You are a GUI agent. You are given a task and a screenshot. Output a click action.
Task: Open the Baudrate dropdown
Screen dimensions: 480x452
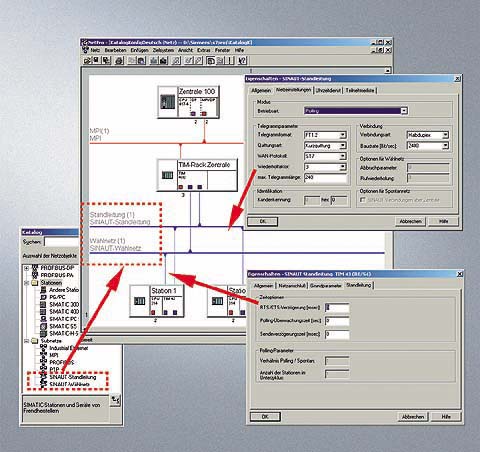coord(445,146)
